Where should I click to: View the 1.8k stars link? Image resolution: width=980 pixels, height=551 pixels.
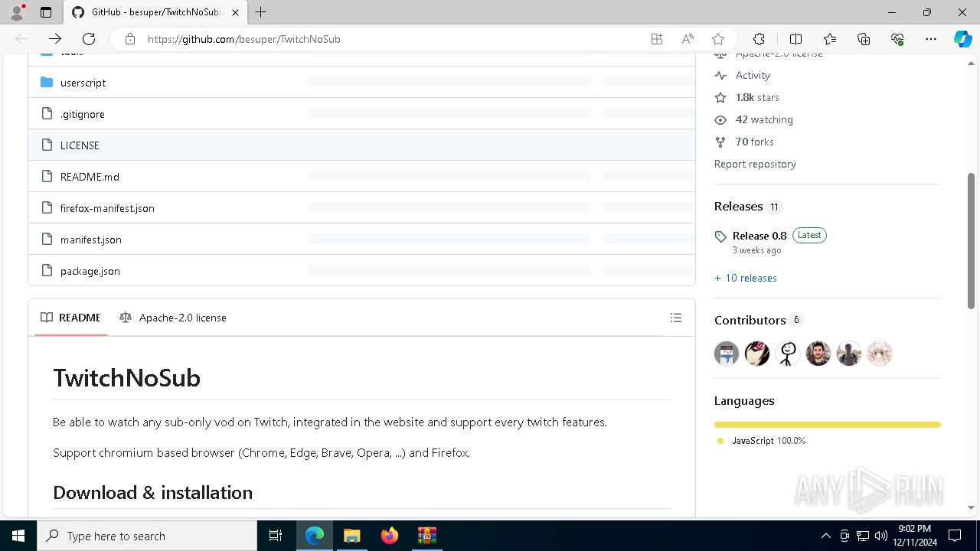coord(747,97)
